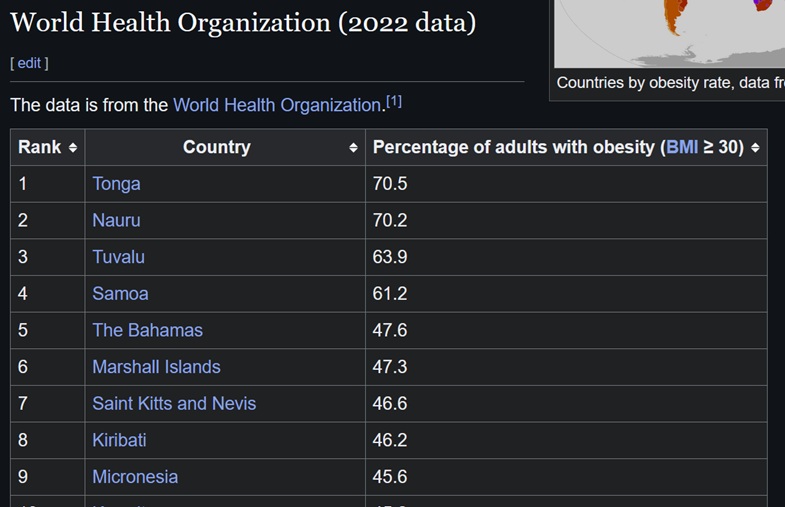Select rank number 8 cell
The image size is (785, 507).
click(48, 440)
